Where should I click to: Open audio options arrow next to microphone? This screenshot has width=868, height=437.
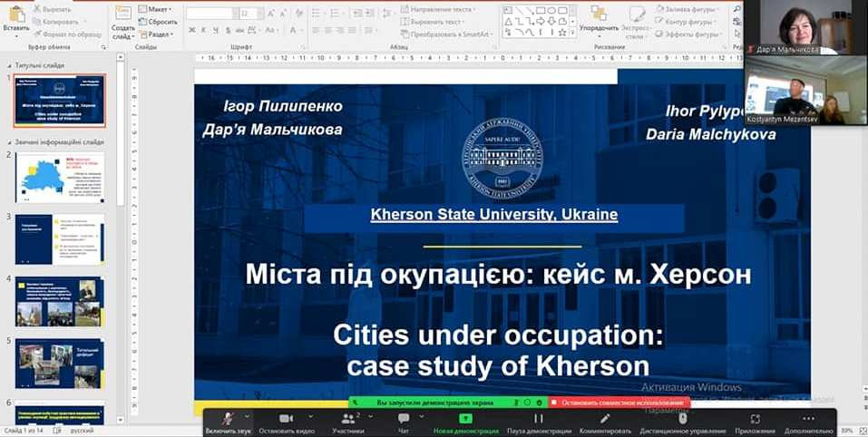click(x=247, y=416)
